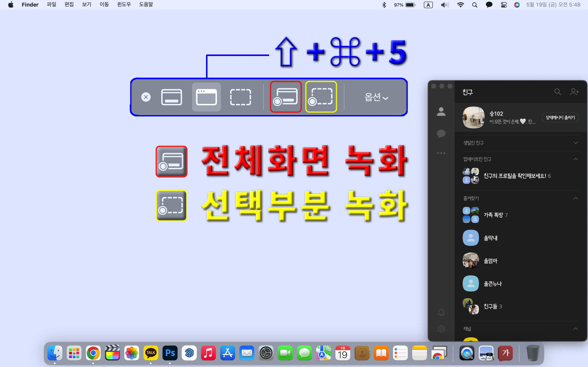
Task: Close the screenshot toolbar with X button
Action: click(146, 97)
